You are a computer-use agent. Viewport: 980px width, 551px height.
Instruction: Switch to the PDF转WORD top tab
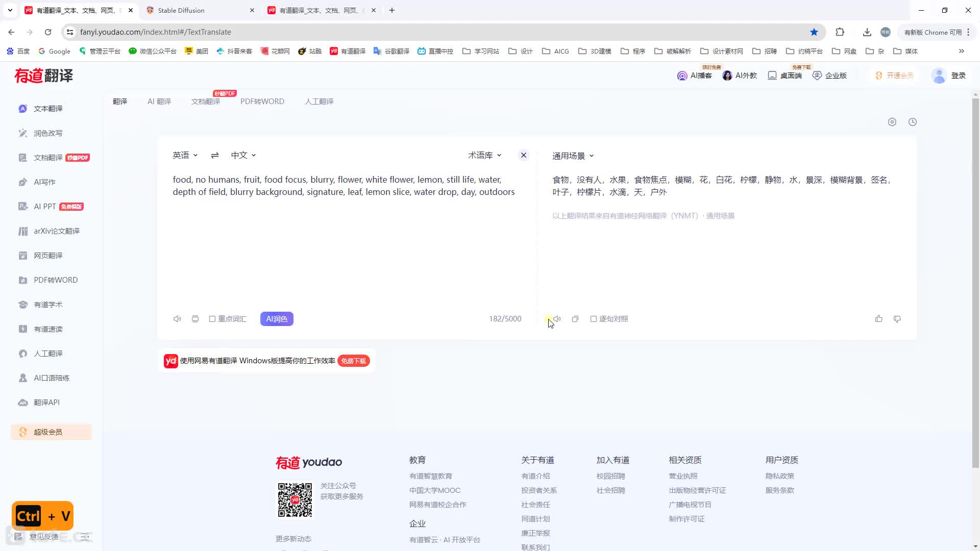tap(262, 102)
